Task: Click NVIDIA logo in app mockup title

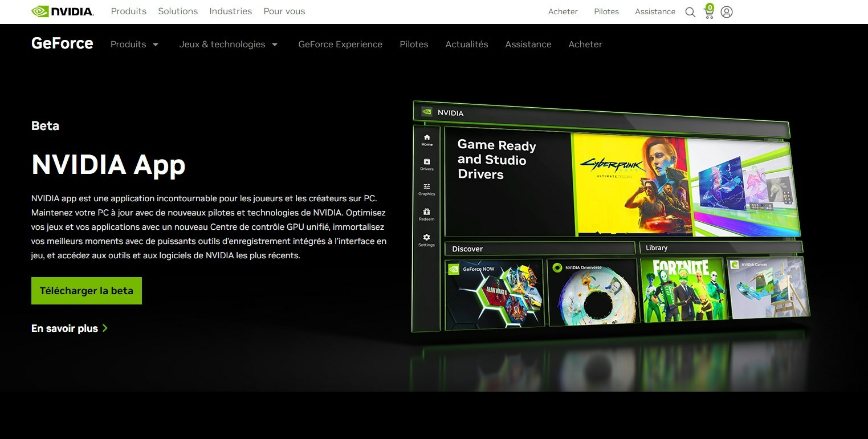Action: coord(426,112)
